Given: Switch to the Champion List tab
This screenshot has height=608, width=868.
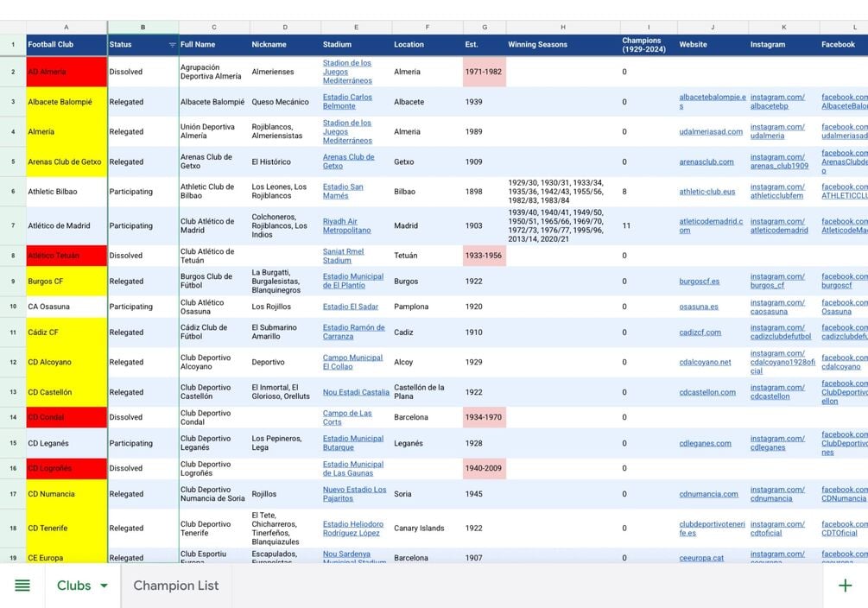Looking at the screenshot, I should coord(176,586).
